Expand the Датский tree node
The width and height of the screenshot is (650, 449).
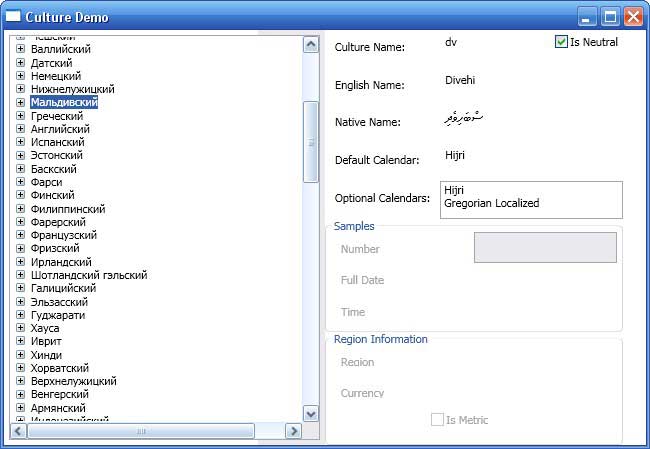coord(20,63)
